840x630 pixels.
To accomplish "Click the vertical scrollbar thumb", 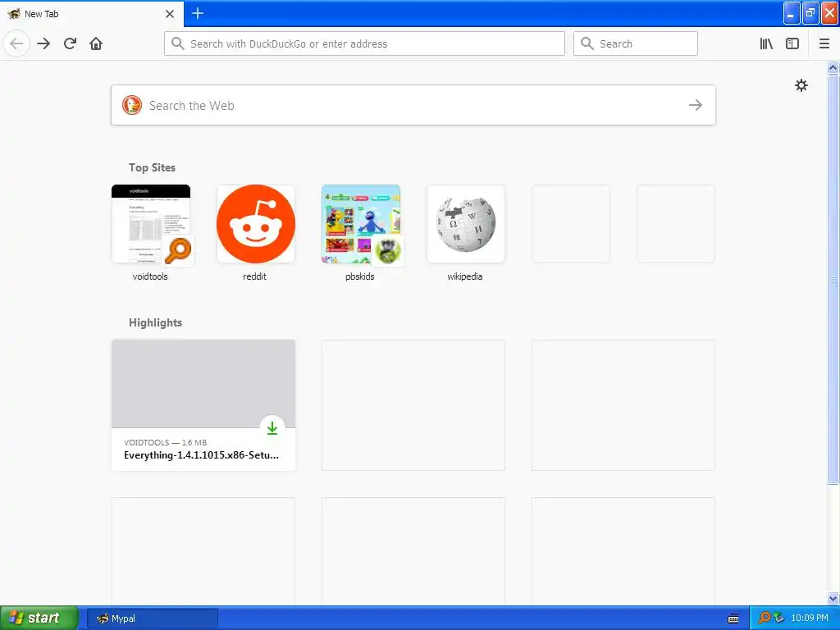I will pyautogui.click(x=833, y=279).
